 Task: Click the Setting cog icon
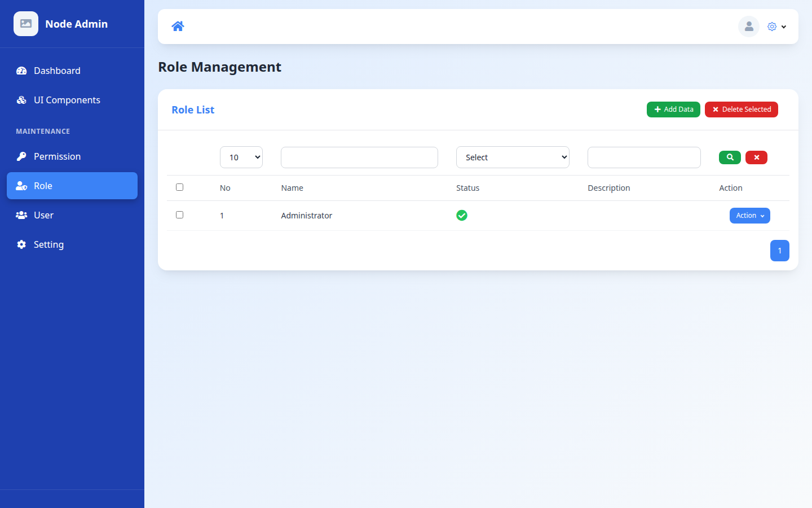21,244
